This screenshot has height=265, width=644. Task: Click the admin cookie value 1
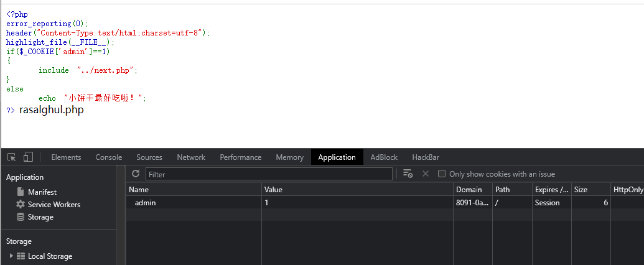[x=357, y=203]
